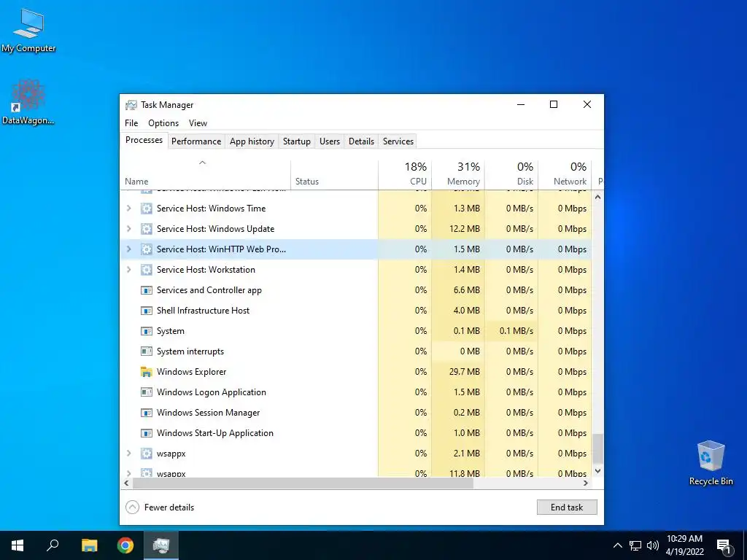Click the horizontal scrollbar right arrow
Viewport: 747px width, 560px height.
coord(586,483)
